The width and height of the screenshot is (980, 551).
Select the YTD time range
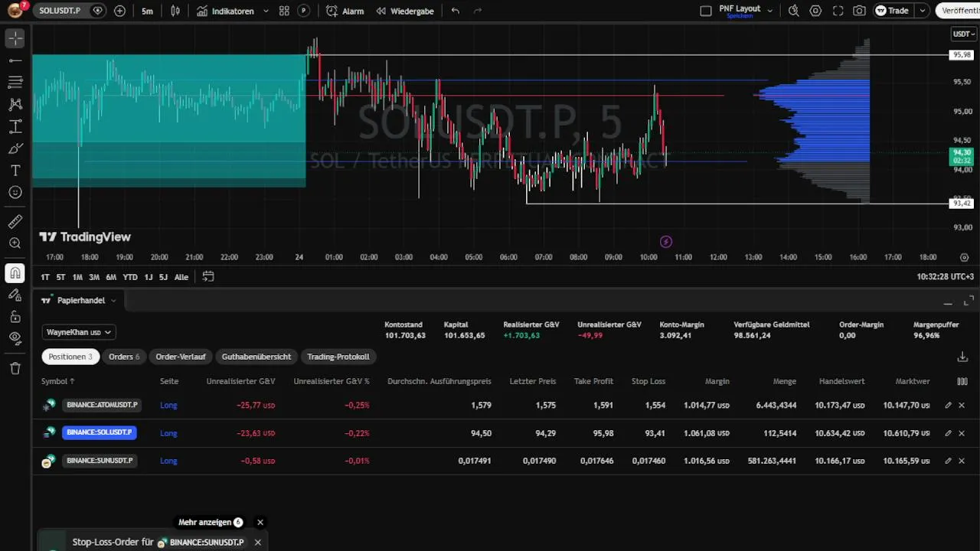click(x=130, y=277)
